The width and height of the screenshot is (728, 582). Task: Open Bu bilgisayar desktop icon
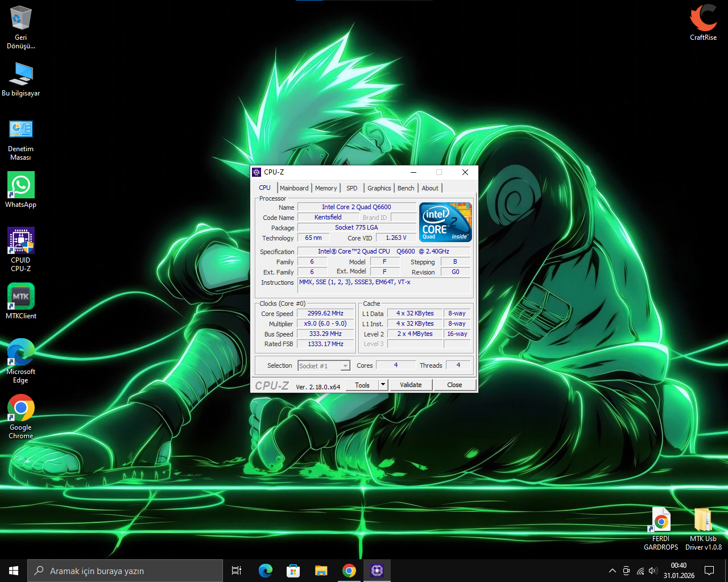[x=21, y=79]
